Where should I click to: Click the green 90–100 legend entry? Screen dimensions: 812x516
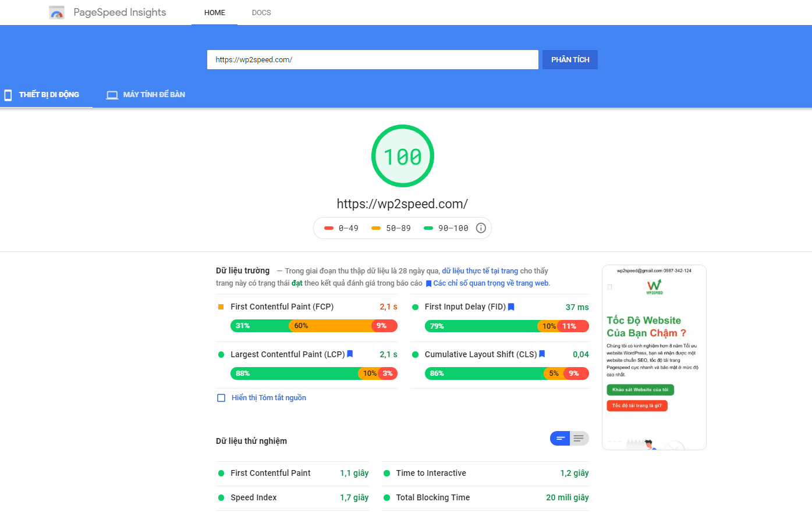[x=446, y=228]
